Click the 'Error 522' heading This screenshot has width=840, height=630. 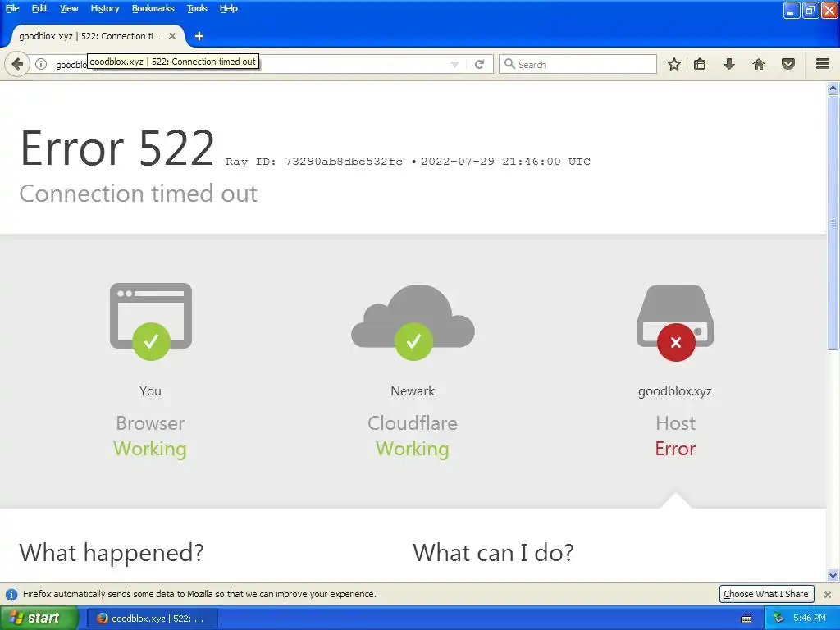point(117,148)
